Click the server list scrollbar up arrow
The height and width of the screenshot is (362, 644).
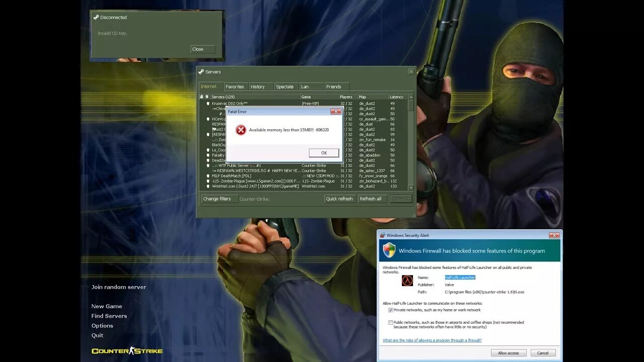(x=411, y=97)
